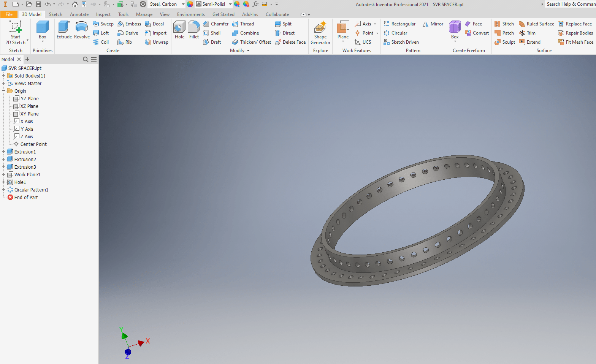Pick the Coil tool
The width and height of the screenshot is (596, 364).
coord(101,42)
